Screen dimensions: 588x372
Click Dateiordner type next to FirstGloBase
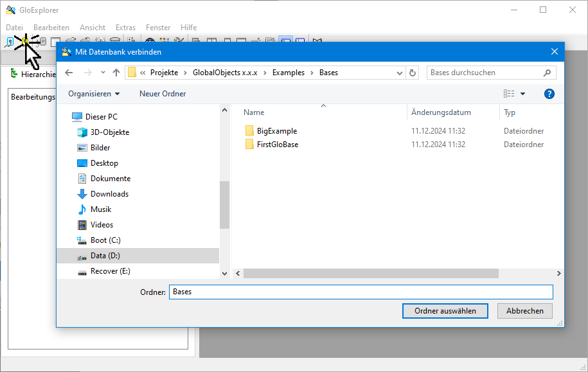524,145
